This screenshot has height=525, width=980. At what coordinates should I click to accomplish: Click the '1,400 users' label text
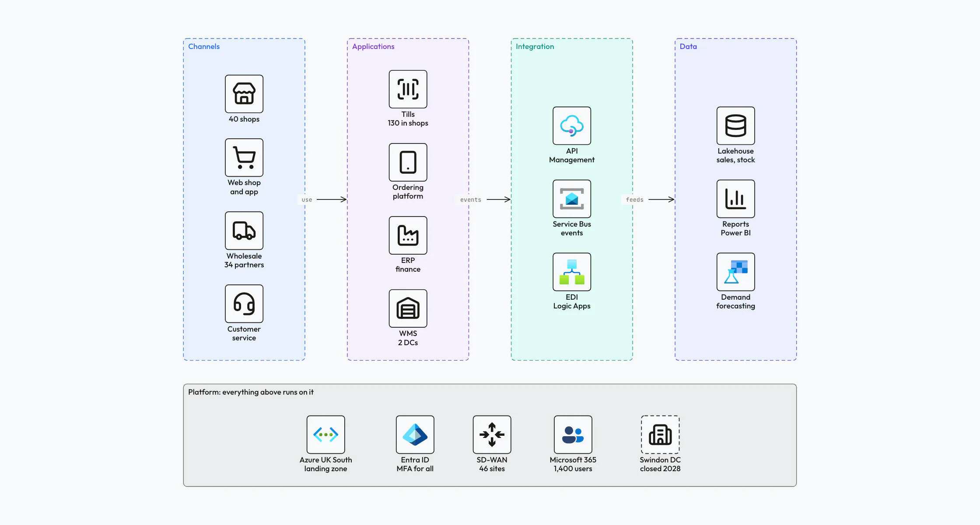[x=573, y=469]
